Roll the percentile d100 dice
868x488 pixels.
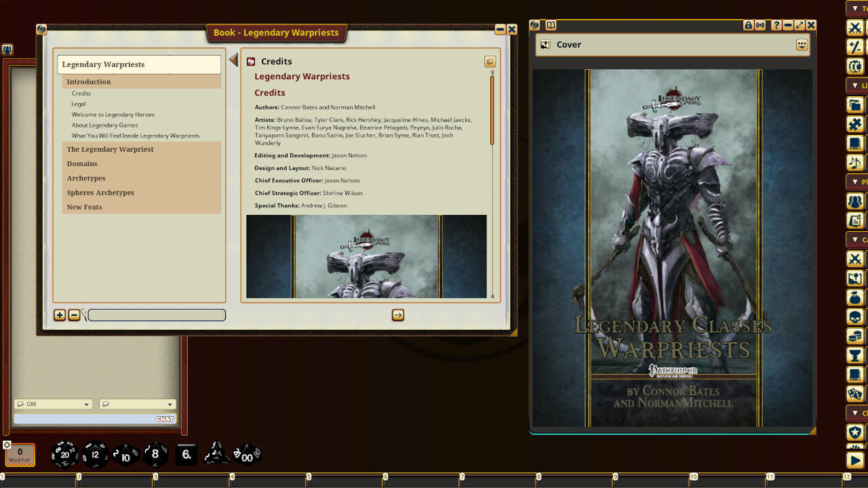247,455
